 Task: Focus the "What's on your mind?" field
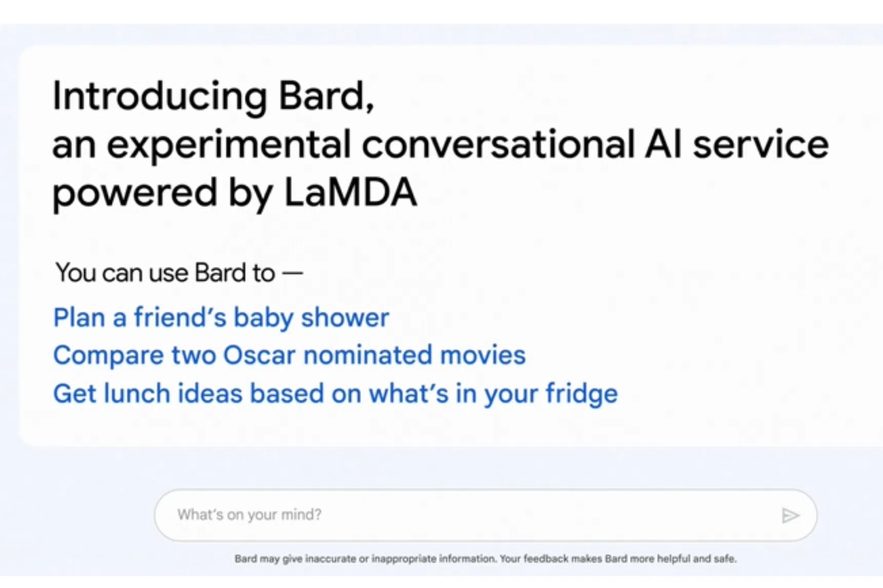(x=462, y=515)
